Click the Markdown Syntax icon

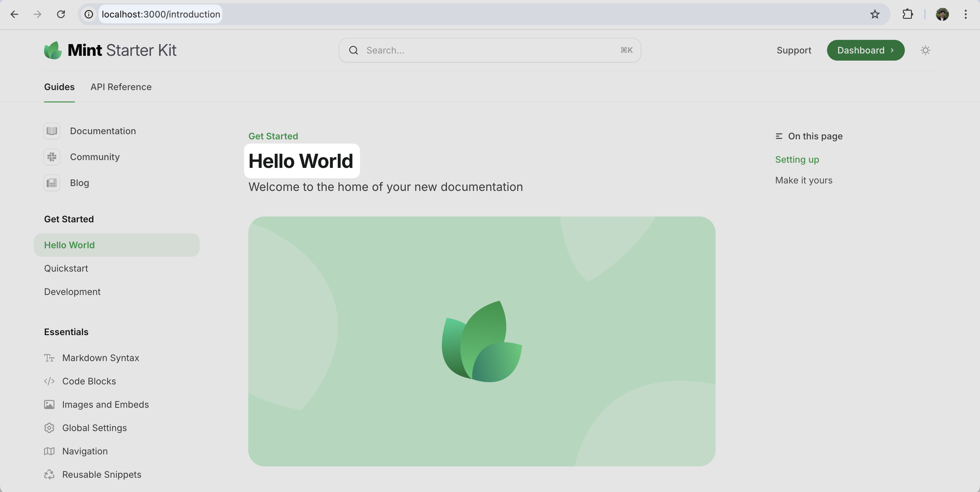[x=49, y=358]
